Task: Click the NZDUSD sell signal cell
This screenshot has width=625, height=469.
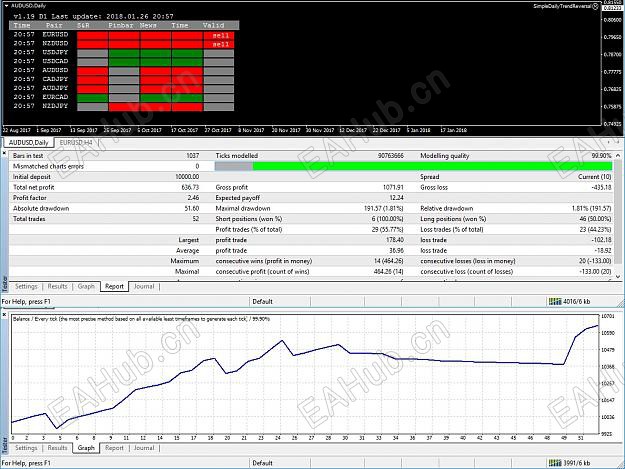Action: click(219, 44)
